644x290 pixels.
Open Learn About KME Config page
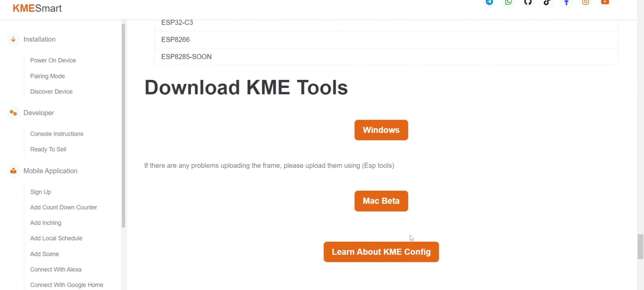point(381,252)
